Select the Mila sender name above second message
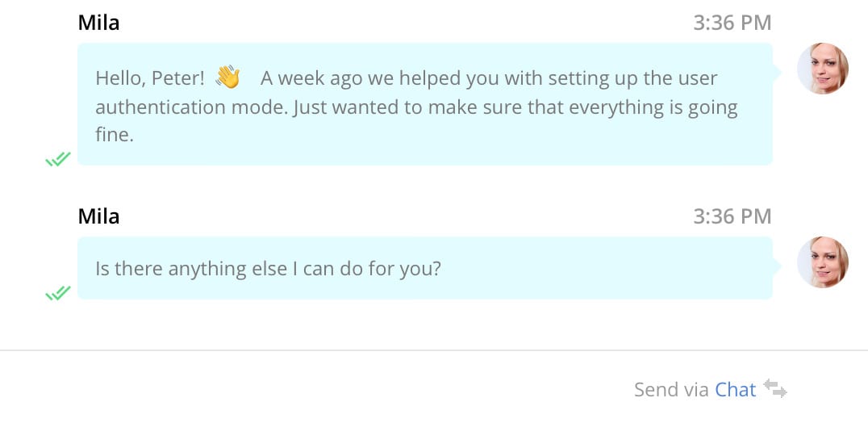 (x=98, y=216)
